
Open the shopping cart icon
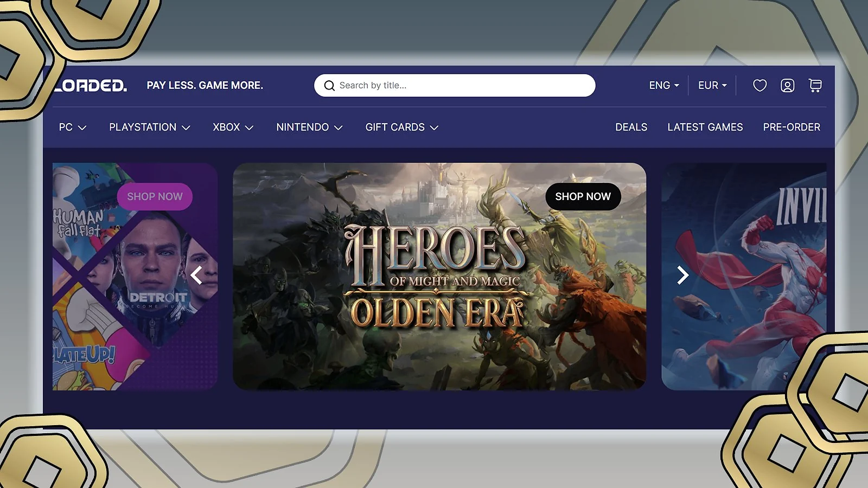coord(815,86)
